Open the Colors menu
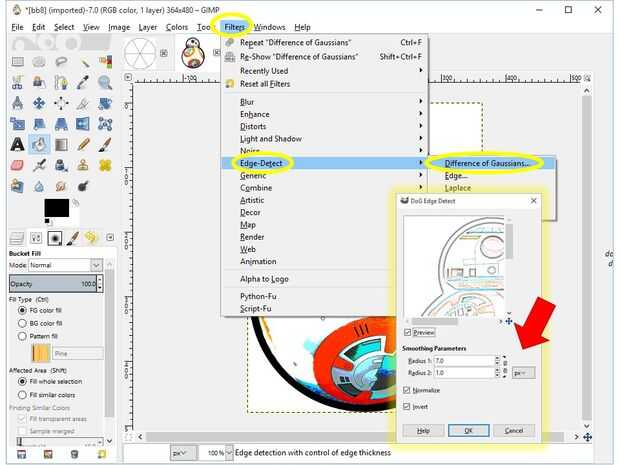620x465 pixels. [177, 27]
